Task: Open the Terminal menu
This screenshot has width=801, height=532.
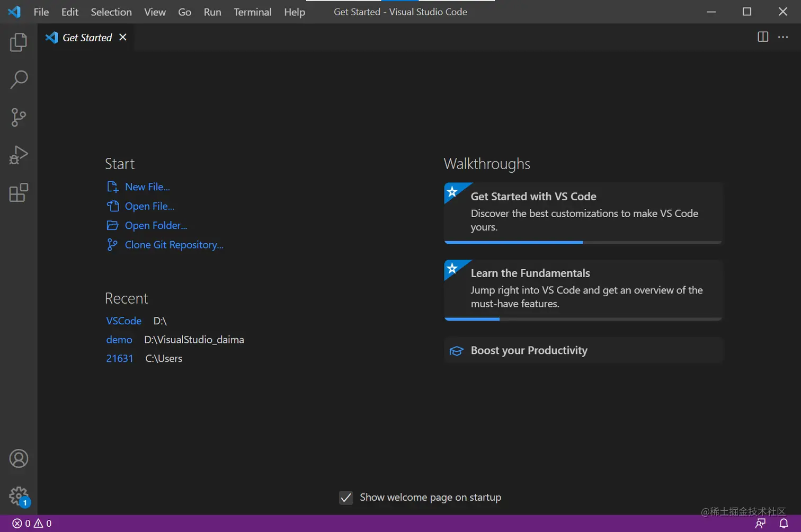Action: (253, 12)
